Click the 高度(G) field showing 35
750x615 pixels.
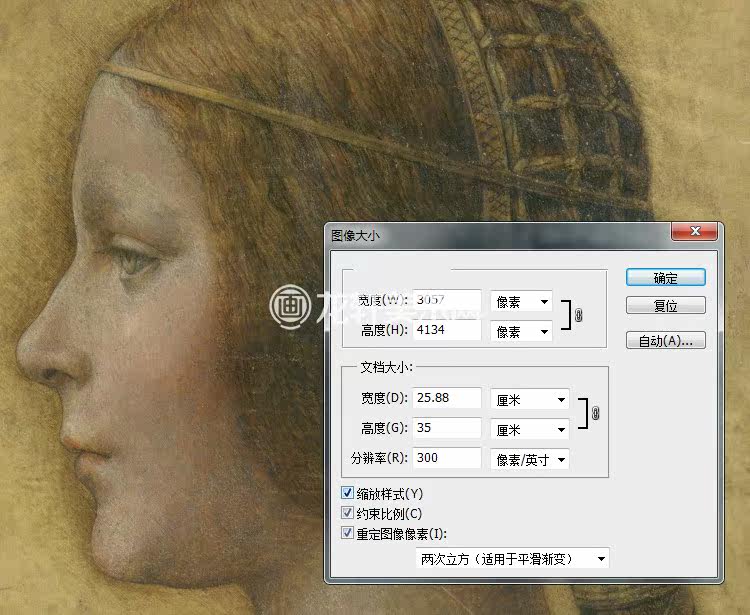(x=447, y=428)
